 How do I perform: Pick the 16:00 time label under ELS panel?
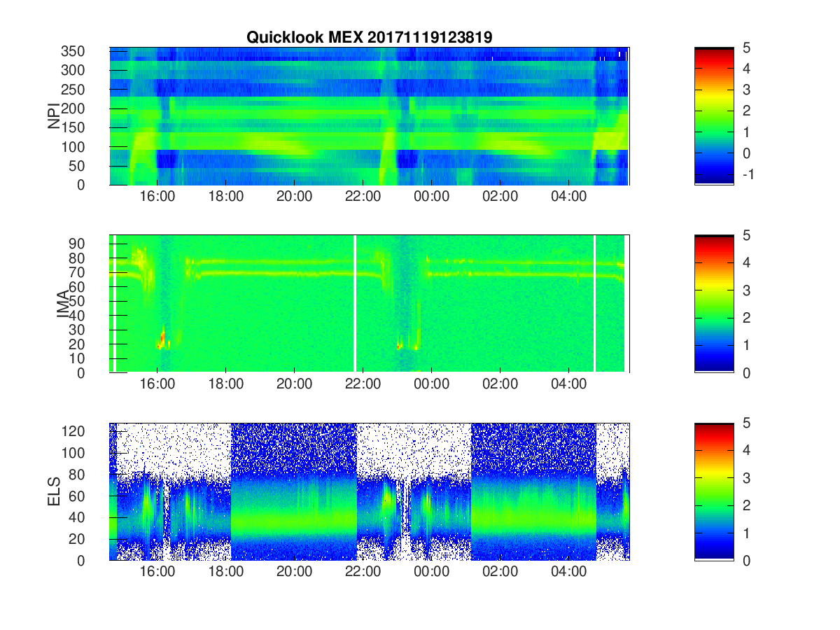coord(157,573)
